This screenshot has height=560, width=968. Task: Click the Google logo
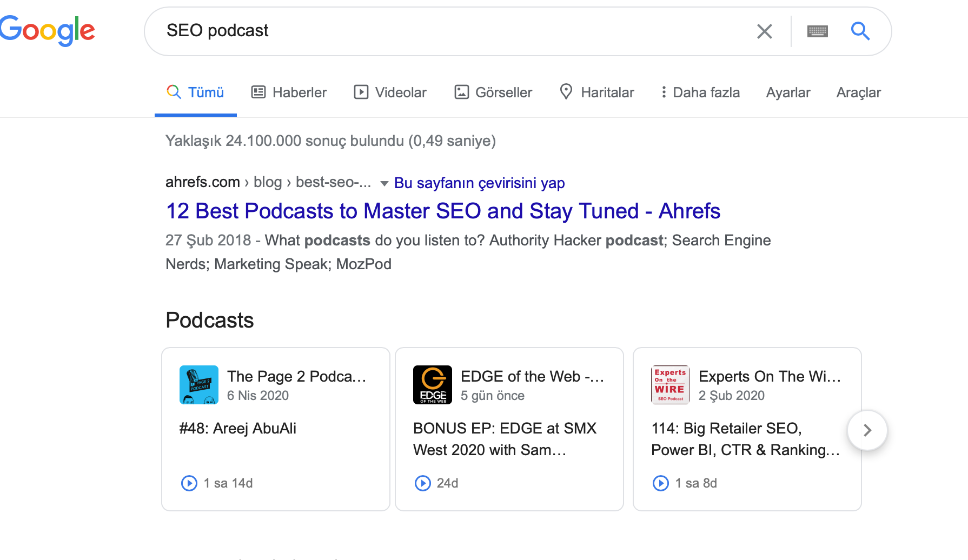click(x=47, y=31)
